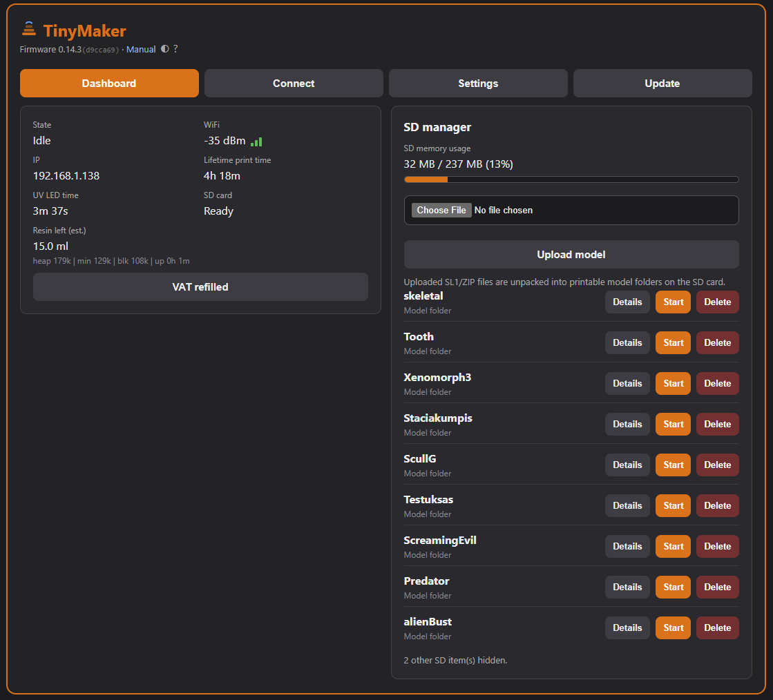Click the WiFi signal strength bars

[256, 142]
